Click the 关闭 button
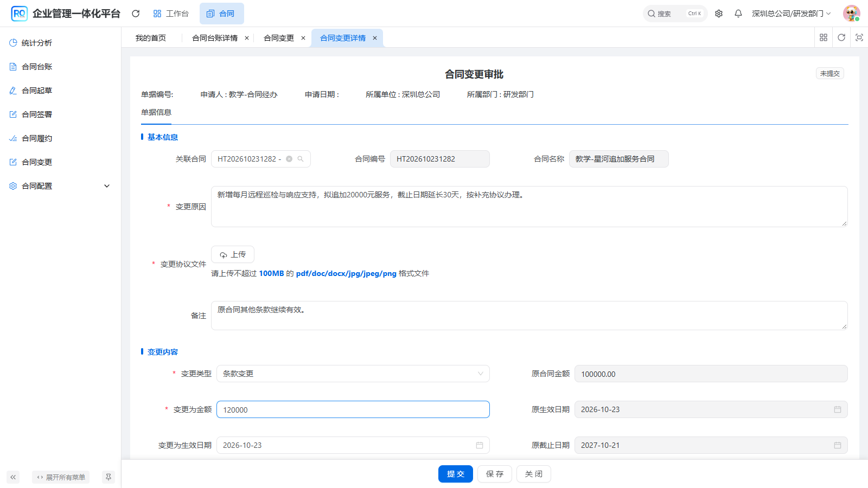The image size is (868, 488). (534, 474)
